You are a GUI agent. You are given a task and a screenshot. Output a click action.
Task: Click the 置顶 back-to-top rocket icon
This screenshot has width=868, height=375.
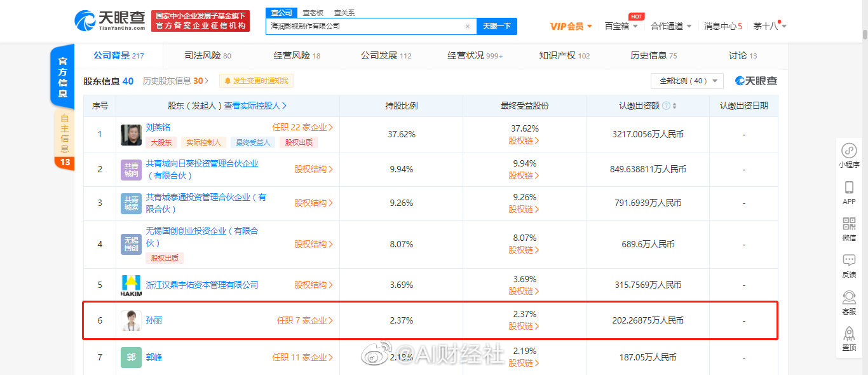tap(849, 336)
